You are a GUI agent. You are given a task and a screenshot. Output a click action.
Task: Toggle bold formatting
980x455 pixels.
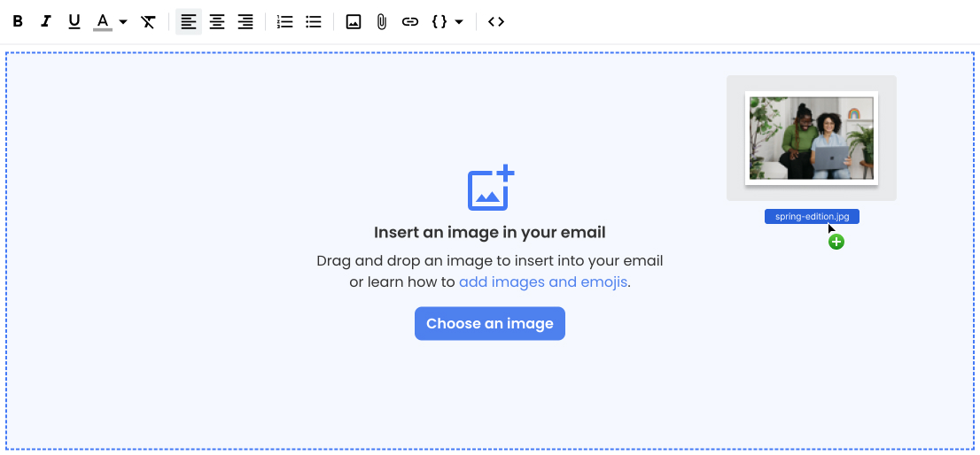pos(18,22)
